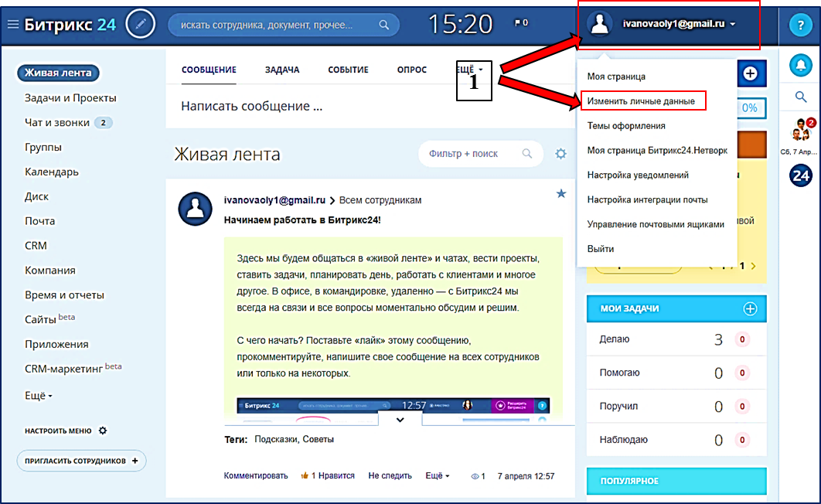Open Настройка уведомлений
The height and width of the screenshot is (504, 821).
tap(638, 175)
